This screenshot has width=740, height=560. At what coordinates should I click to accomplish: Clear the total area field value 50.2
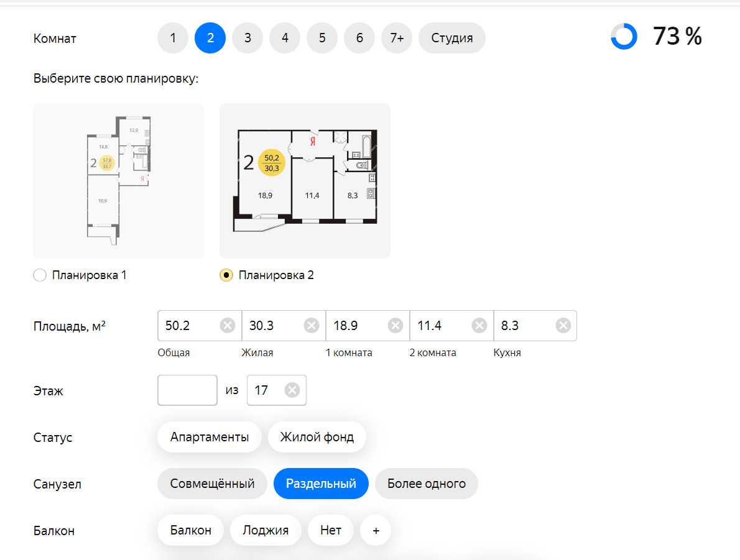(x=228, y=326)
